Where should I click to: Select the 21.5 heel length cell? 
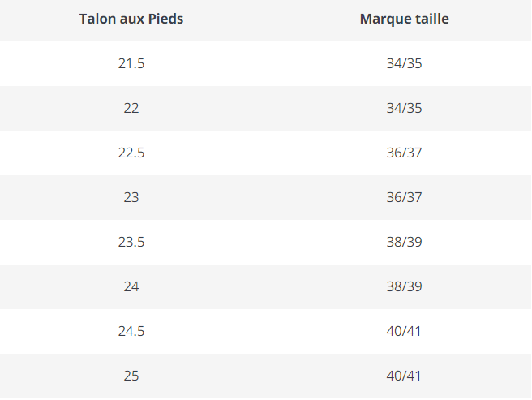(x=131, y=63)
